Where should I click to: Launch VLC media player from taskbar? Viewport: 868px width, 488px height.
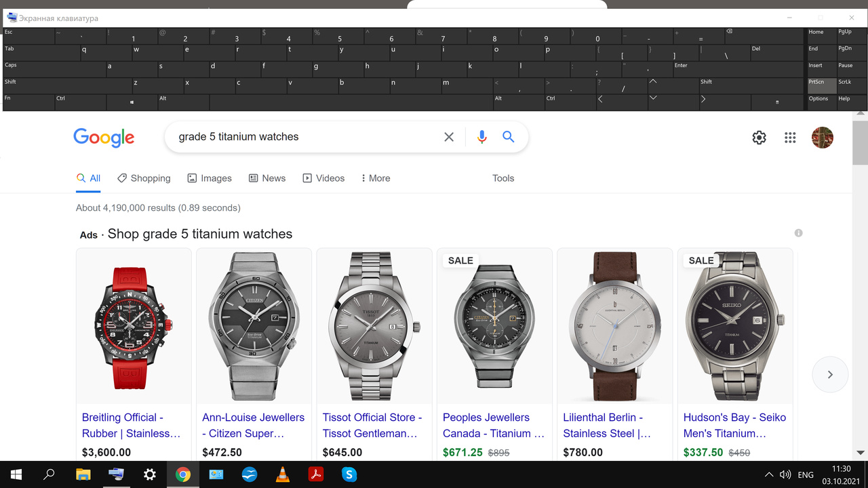tap(283, 474)
